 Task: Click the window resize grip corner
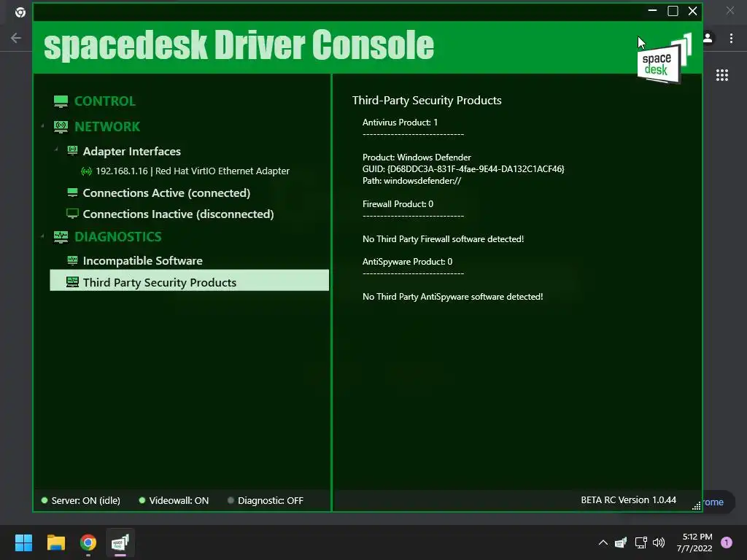[696, 506]
